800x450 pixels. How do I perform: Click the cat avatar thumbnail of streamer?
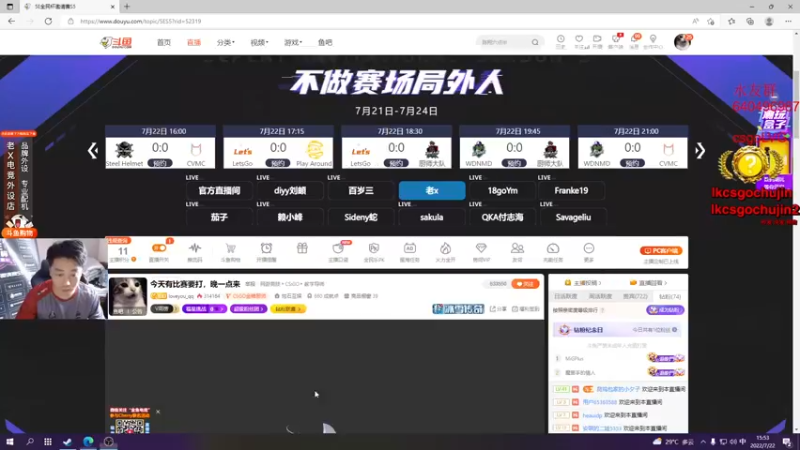[128, 296]
